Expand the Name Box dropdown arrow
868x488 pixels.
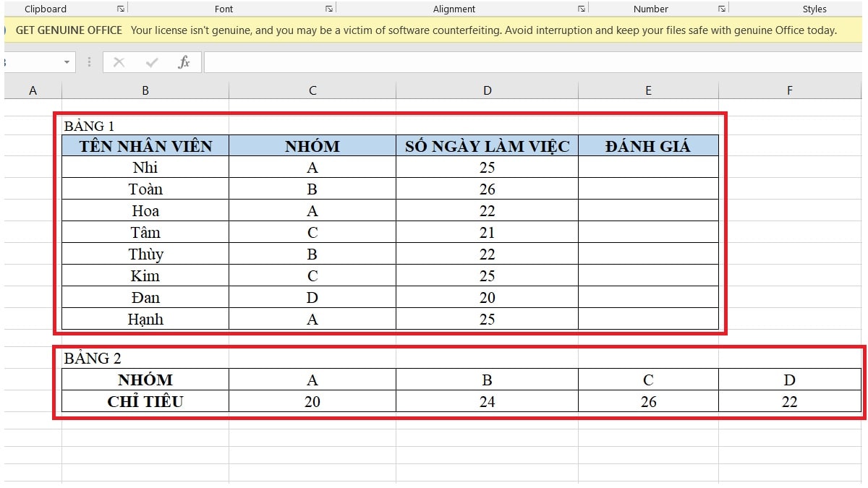coord(67,62)
